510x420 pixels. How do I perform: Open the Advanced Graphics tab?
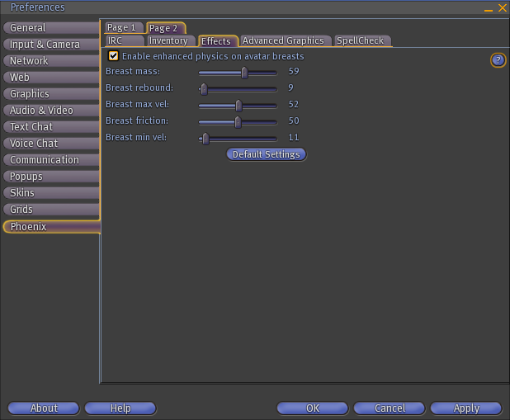point(283,40)
